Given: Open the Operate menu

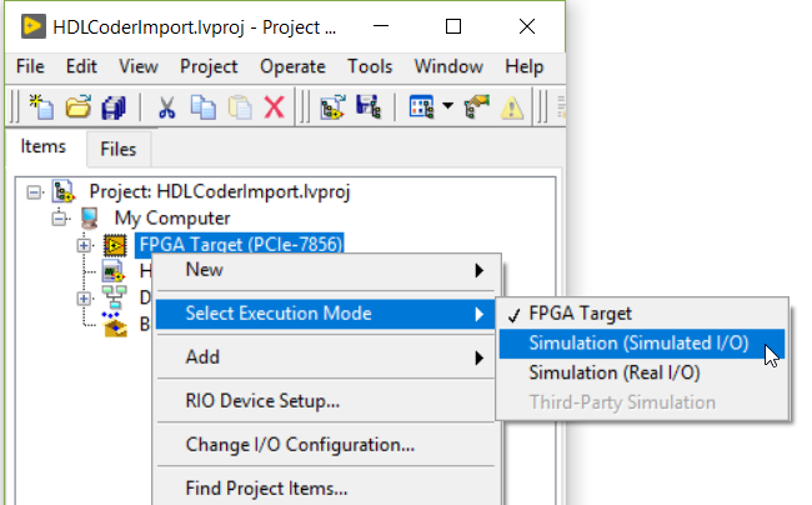Looking at the screenshot, I should point(292,67).
